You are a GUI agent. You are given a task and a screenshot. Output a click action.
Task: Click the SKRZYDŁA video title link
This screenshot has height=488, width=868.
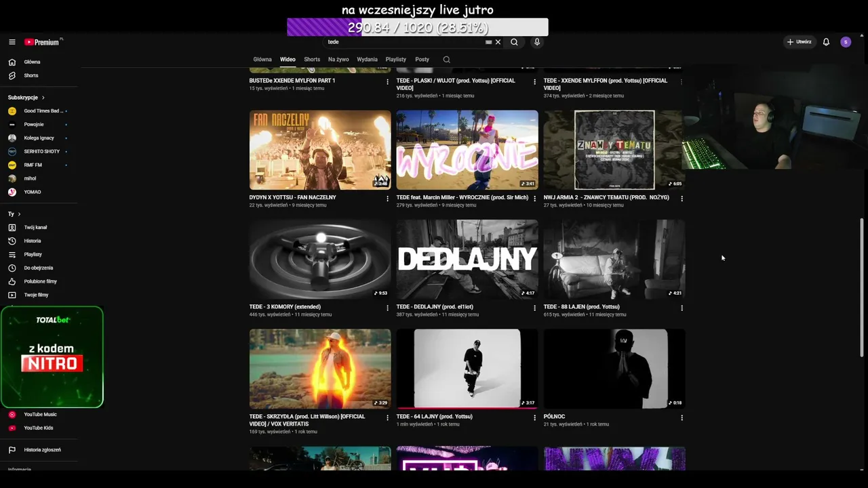pos(307,420)
